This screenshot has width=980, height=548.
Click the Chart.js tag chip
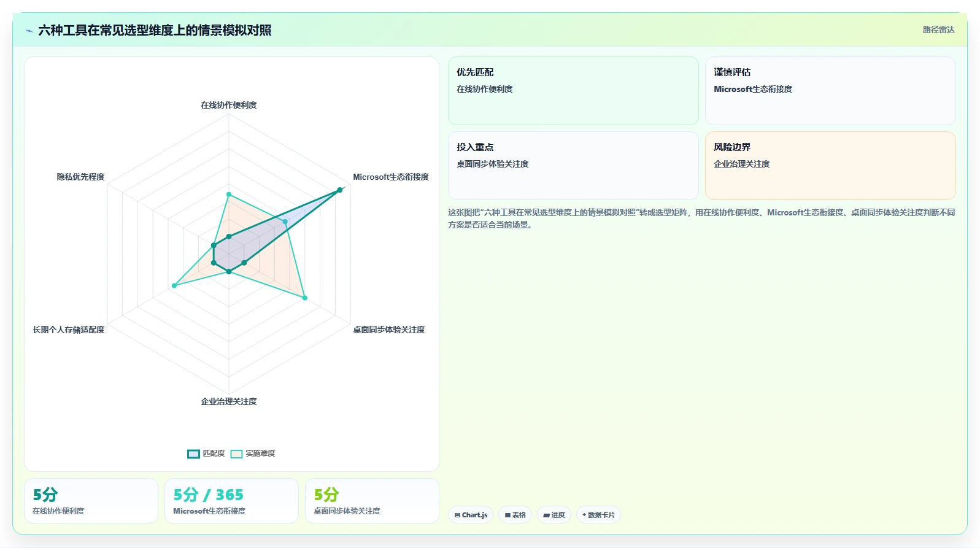[471, 515]
